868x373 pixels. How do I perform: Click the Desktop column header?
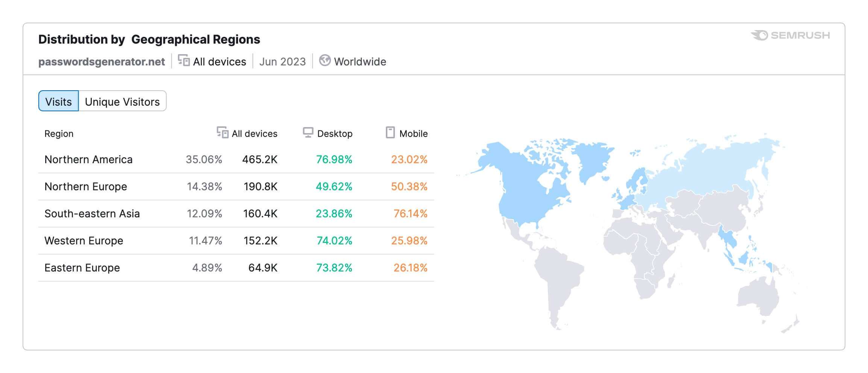(335, 134)
